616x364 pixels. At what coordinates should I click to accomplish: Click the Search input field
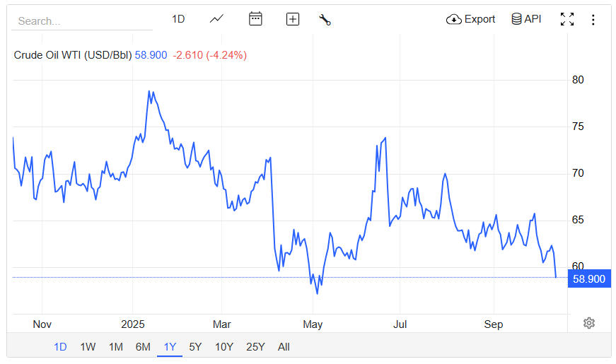[x=81, y=21]
